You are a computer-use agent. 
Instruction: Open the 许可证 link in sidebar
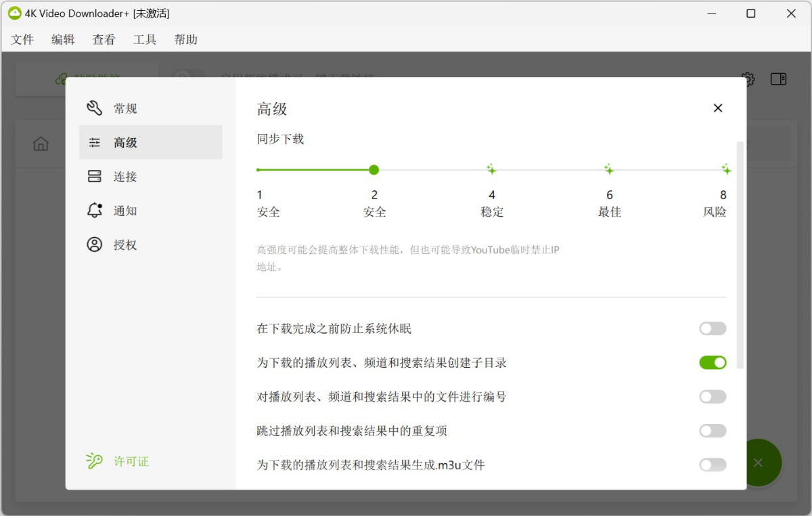(131, 461)
